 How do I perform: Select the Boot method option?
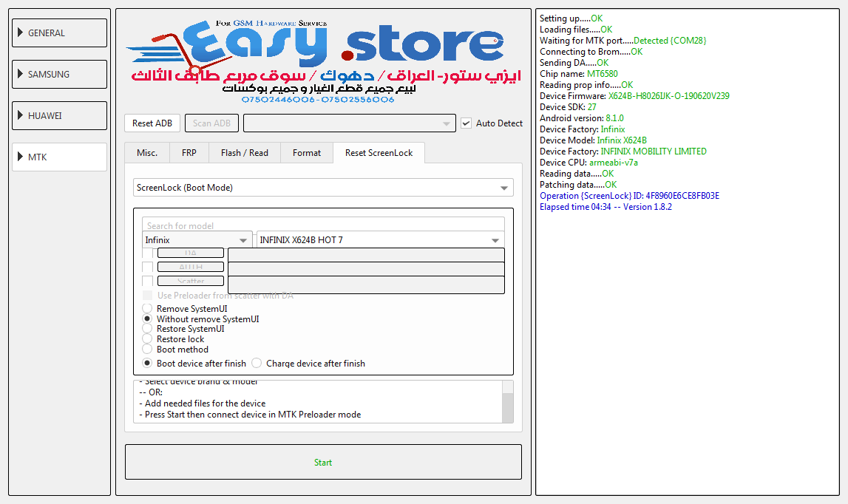[x=147, y=349]
